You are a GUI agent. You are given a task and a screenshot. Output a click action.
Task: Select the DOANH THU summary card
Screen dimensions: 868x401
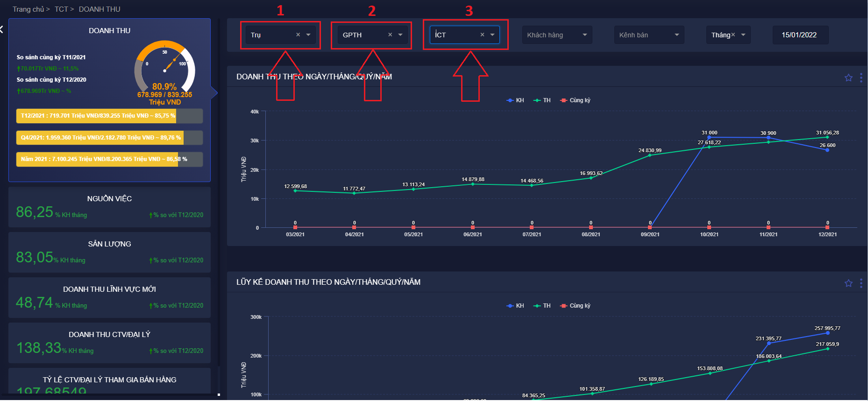coord(109,100)
